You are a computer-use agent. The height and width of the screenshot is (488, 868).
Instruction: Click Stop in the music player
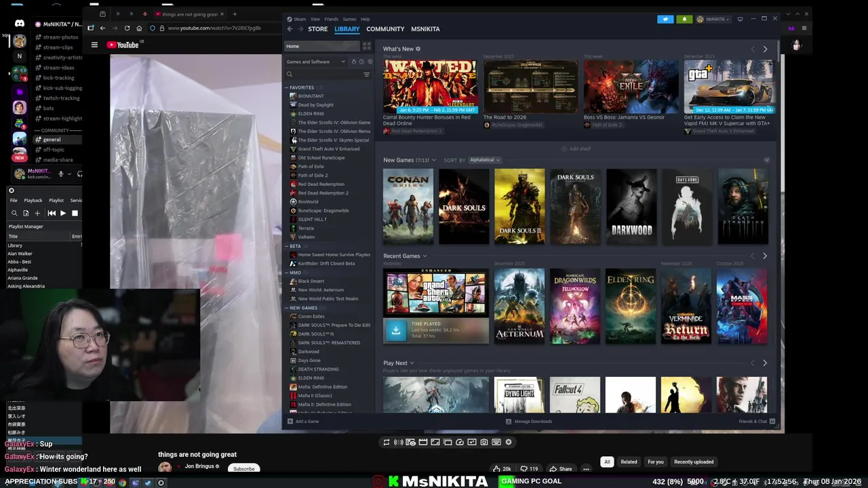(75, 213)
